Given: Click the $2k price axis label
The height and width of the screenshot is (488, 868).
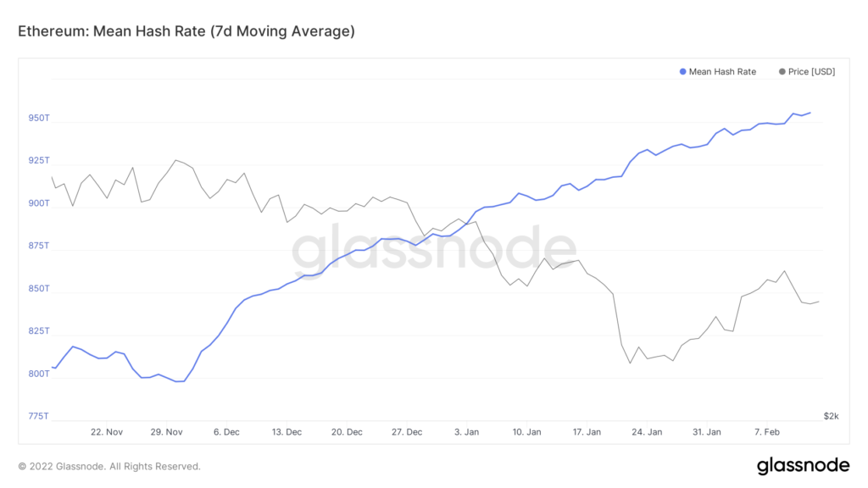Looking at the screenshot, I should click(x=831, y=416).
